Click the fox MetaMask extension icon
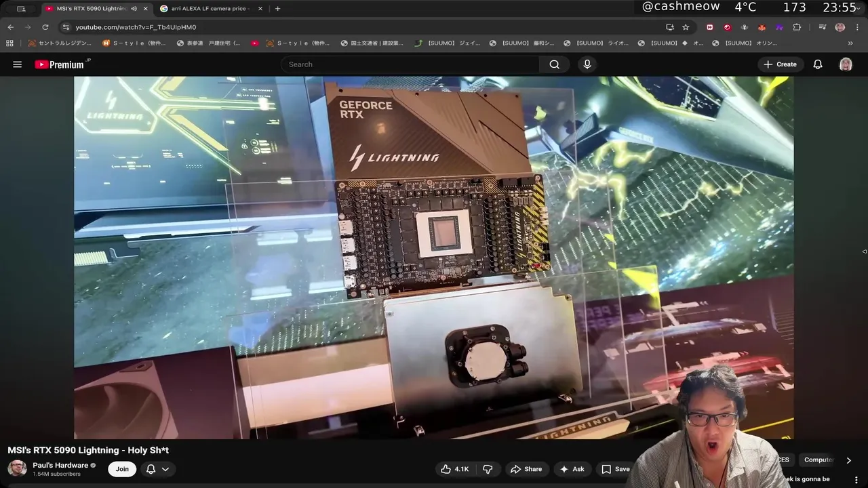868x488 pixels. point(762,27)
